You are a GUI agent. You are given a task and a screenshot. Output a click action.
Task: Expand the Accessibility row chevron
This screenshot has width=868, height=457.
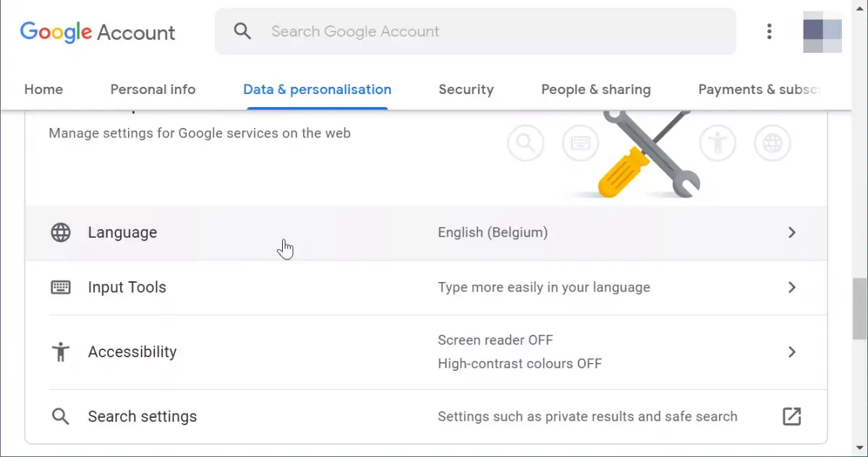coord(792,352)
